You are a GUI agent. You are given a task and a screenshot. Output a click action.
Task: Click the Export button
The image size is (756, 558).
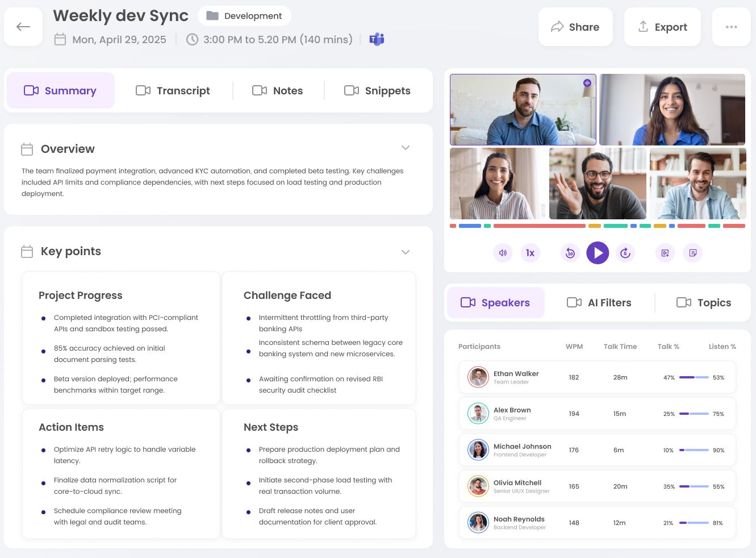pos(662,27)
